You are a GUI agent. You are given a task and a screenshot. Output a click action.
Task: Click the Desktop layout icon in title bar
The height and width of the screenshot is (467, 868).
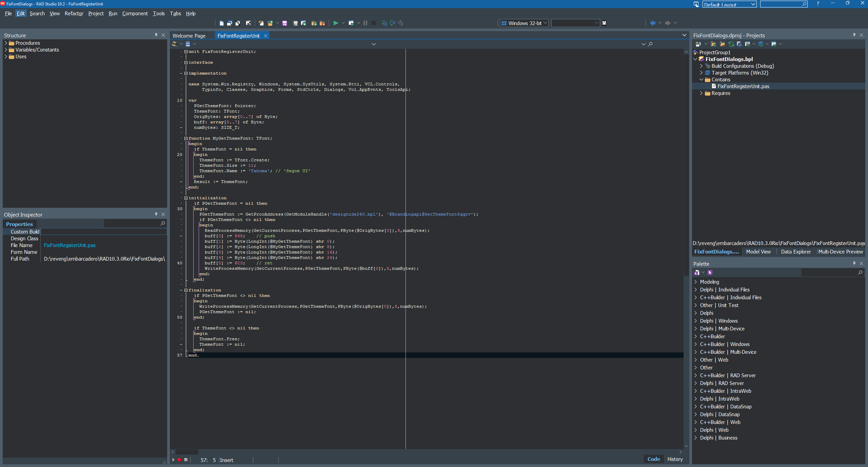click(696, 4)
